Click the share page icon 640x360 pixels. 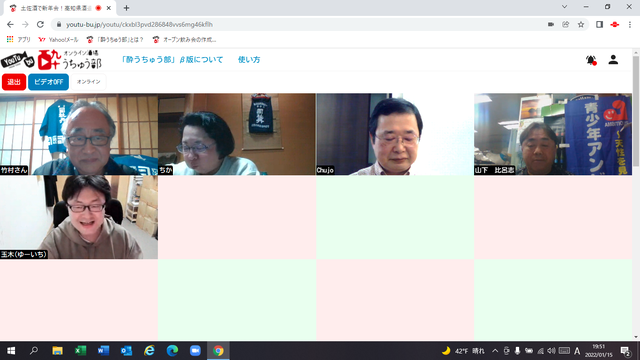(566, 24)
